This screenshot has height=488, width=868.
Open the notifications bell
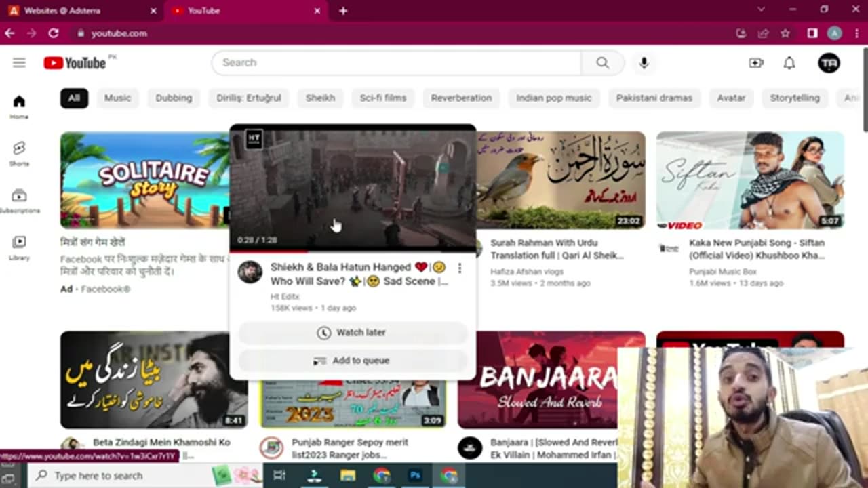[x=789, y=63]
